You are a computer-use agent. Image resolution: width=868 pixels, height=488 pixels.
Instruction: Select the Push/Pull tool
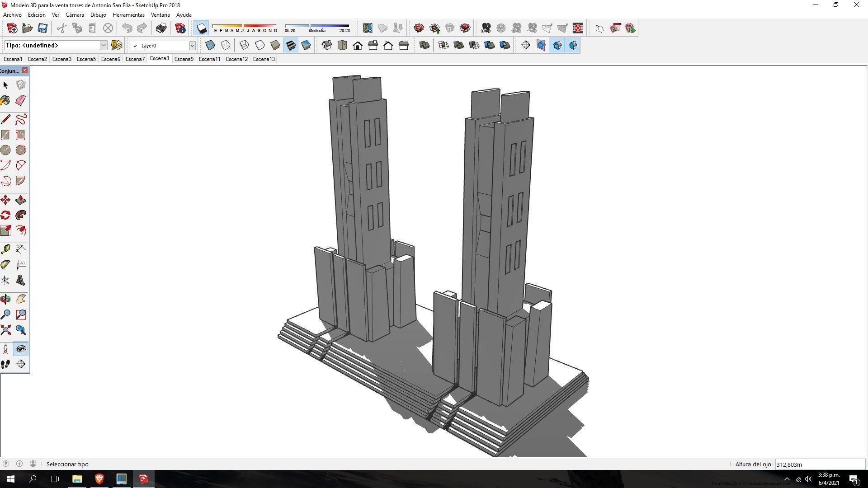click(20, 200)
